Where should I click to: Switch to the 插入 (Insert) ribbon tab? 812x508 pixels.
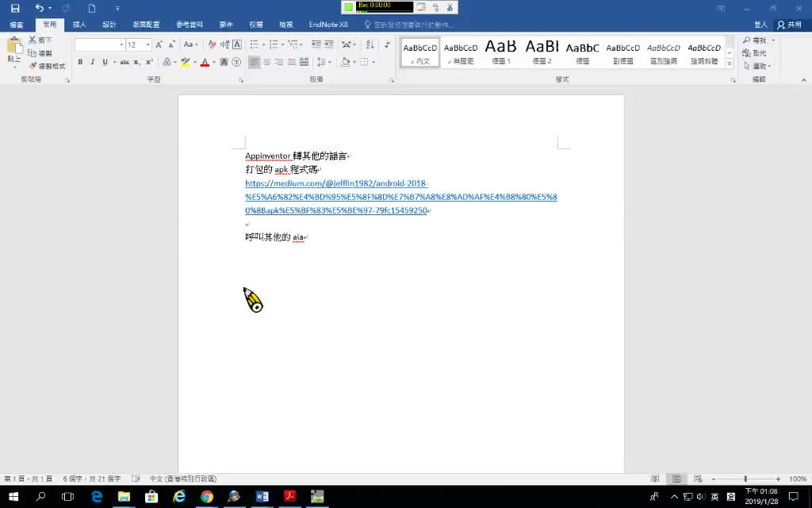point(79,25)
